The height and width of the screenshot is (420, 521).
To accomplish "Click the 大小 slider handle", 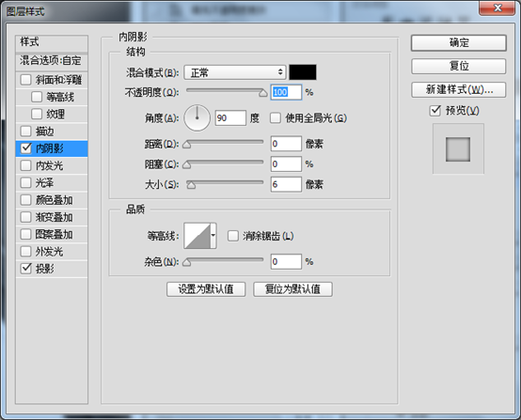I will tap(191, 185).
